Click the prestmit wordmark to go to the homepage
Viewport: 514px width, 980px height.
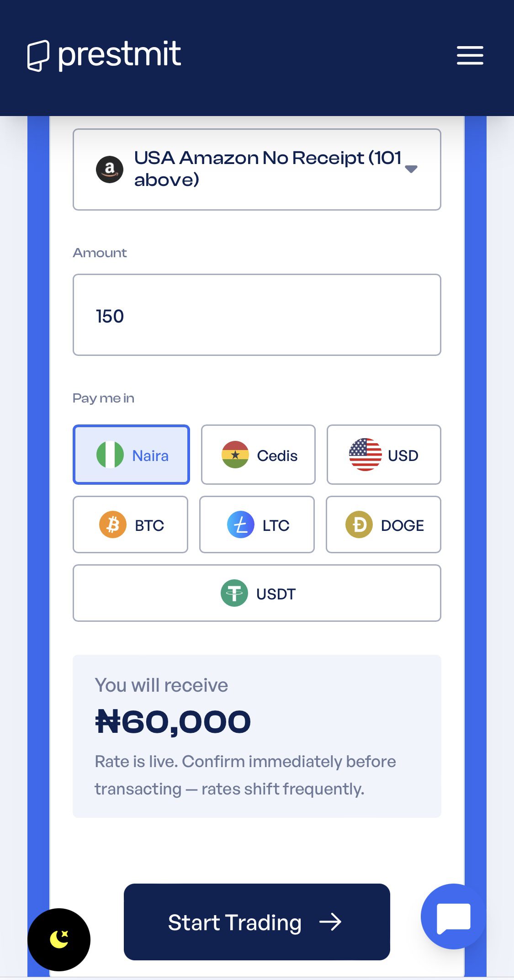(x=120, y=55)
